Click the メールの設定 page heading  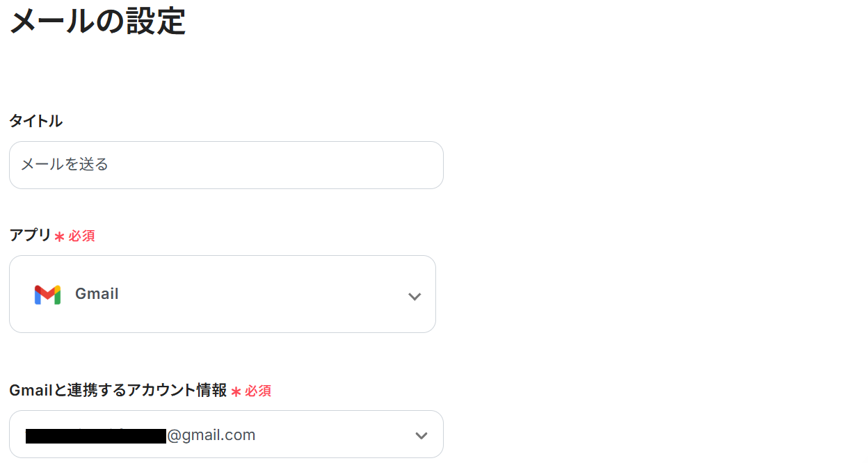click(x=97, y=21)
